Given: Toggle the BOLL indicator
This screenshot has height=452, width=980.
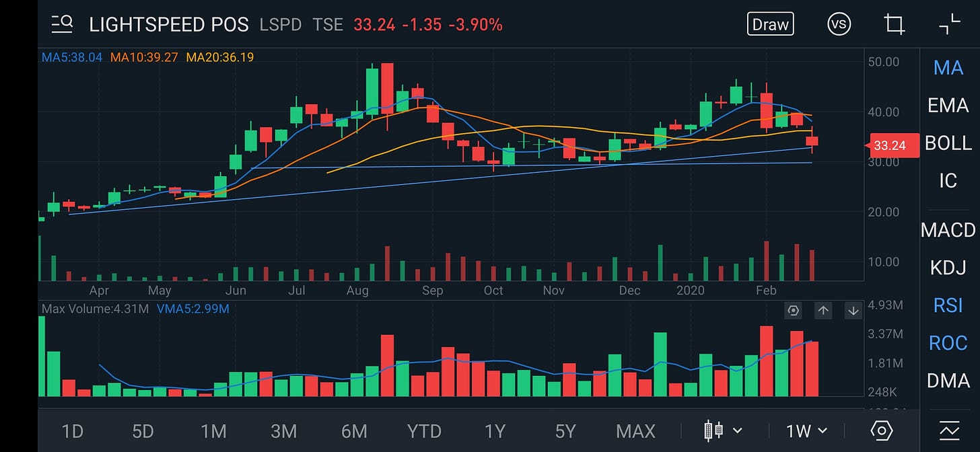Looking at the screenshot, I should pyautogui.click(x=948, y=143).
